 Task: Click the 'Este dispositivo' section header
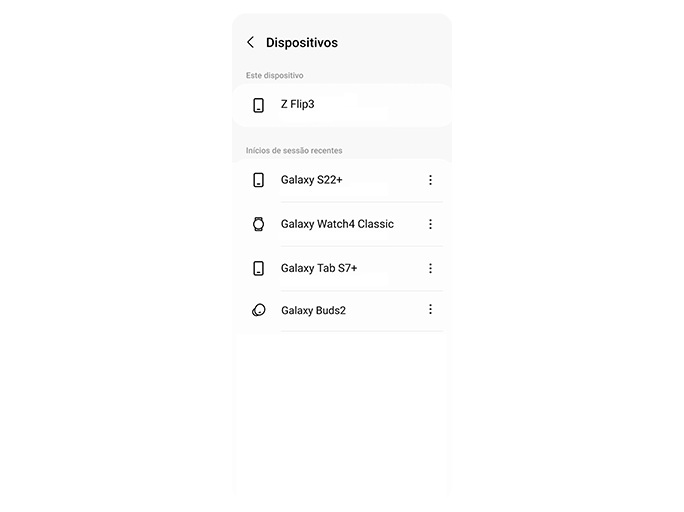pyautogui.click(x=275, y=76)
